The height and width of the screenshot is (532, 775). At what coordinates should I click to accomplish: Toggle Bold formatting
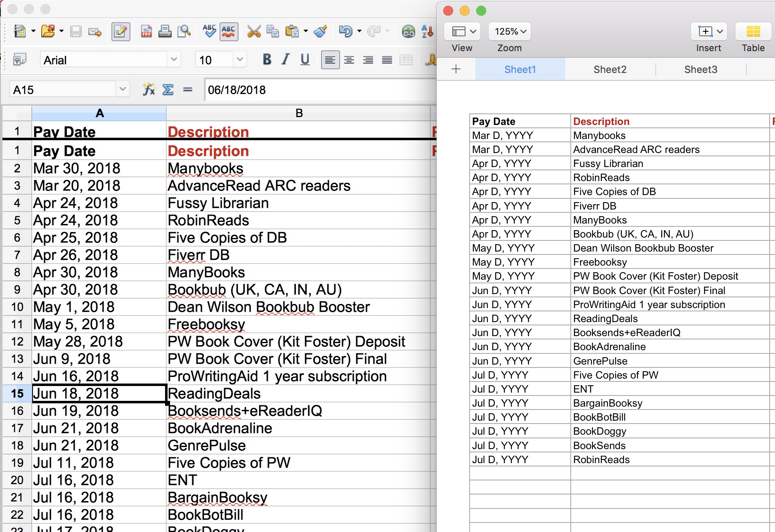tap(267, 60)
